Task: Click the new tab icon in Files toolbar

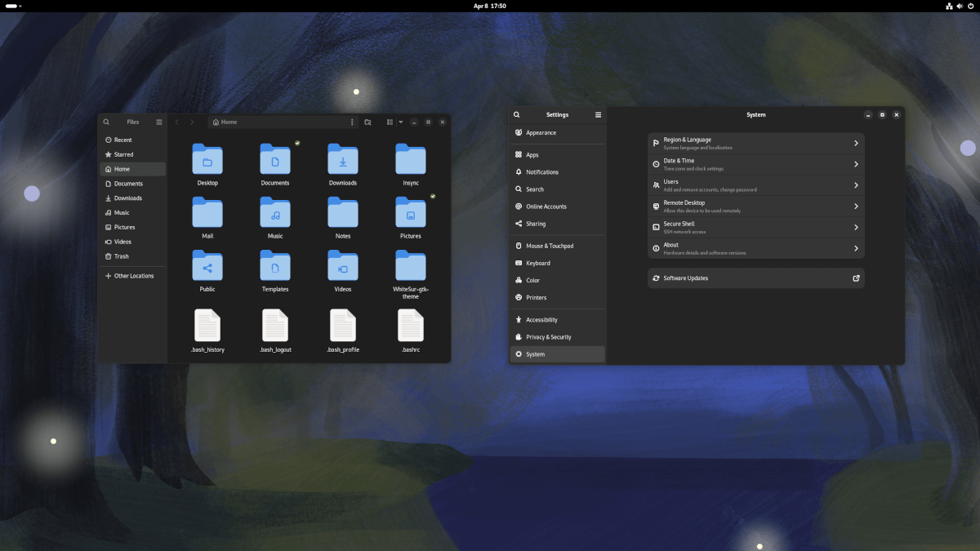Action: coord(367,122)
